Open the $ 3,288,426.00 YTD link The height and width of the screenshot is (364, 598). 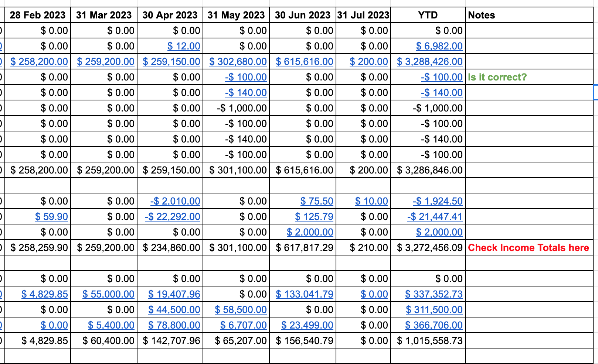pyautogui.click(x=430, y=62)
